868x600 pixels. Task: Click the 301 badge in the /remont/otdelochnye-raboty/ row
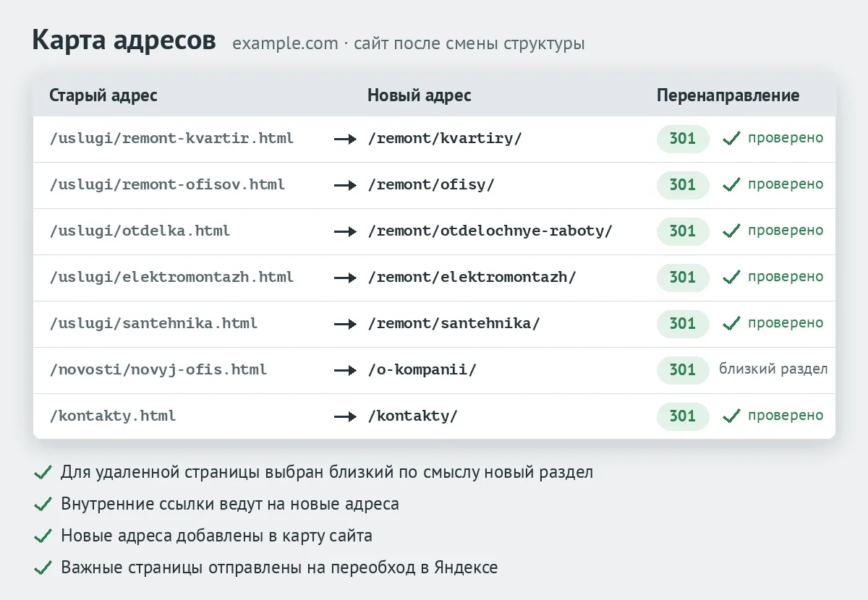click(x=683, y=231)
